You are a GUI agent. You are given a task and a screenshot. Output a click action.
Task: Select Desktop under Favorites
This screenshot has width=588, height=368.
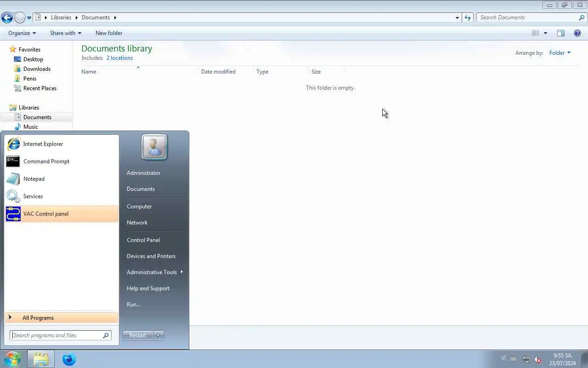point(33,59)
